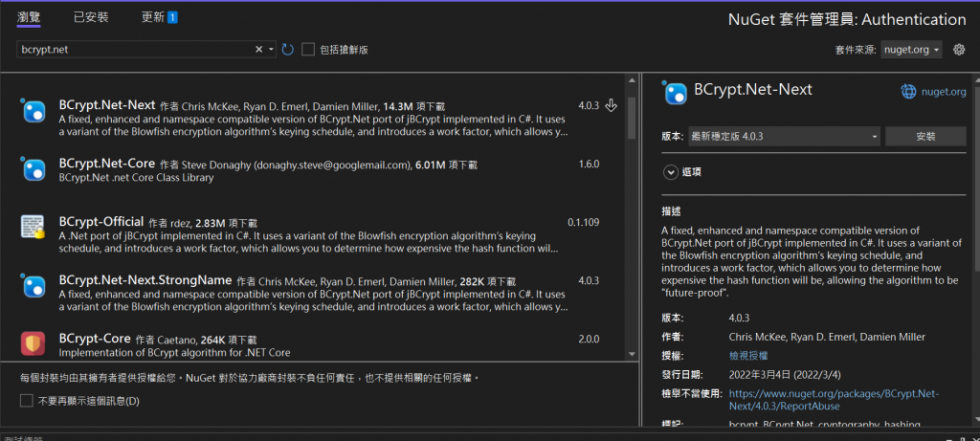Expand the 選項 section
Image resolution: width=980 pixels, height=441 pixels.
click(671, 172)
